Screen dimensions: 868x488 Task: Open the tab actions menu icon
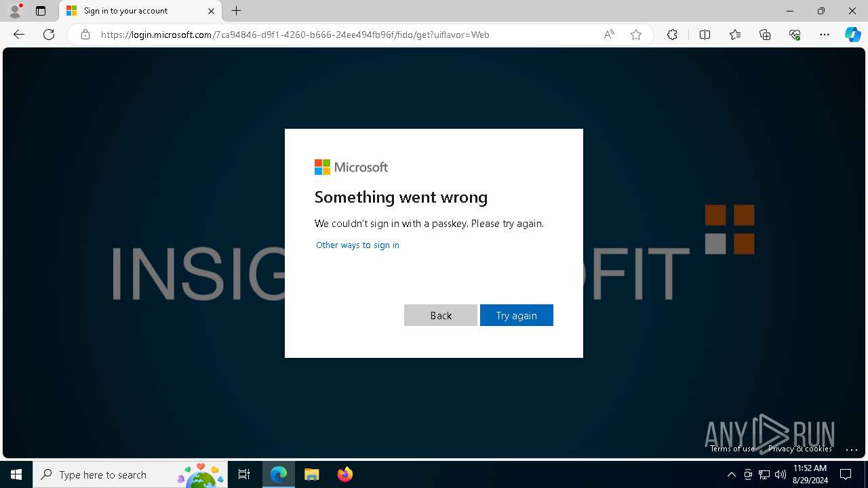pos(41,11)
